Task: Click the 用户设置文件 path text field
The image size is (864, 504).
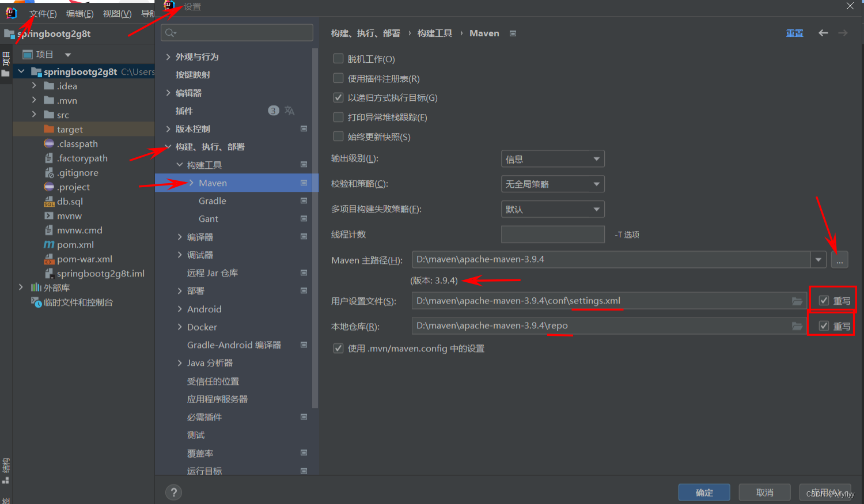Action: point(609,301)
